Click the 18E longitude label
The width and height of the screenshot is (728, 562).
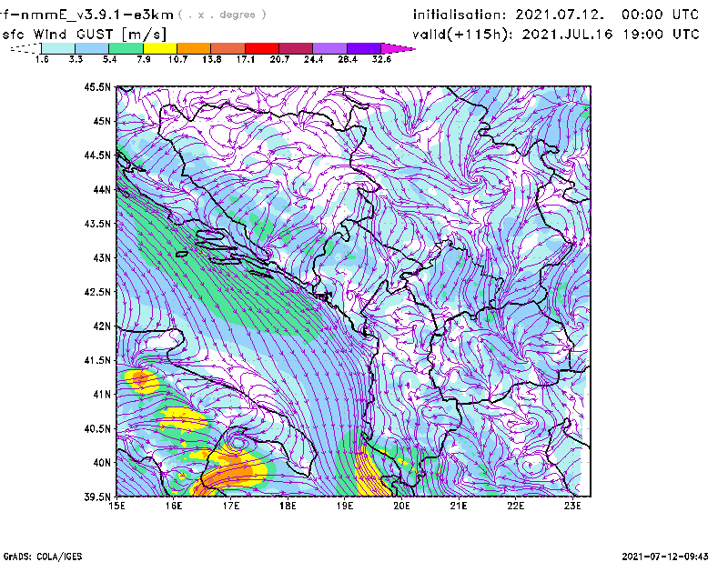click(288, 506)
